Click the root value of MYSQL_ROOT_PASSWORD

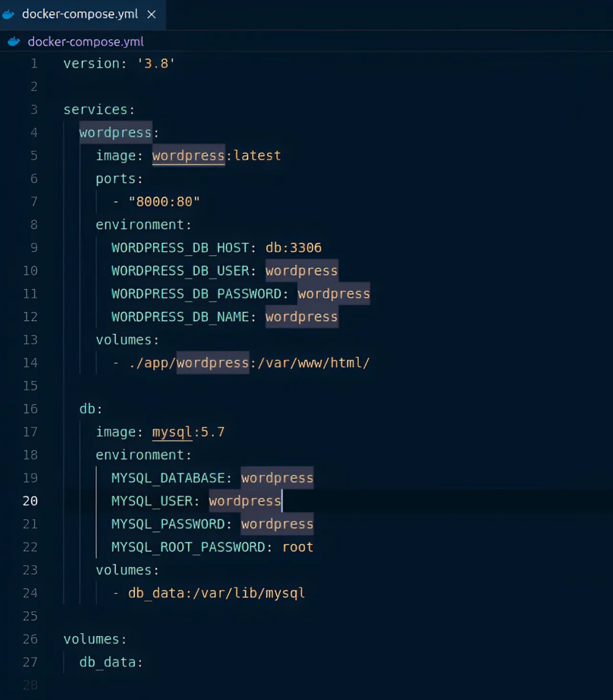pyautogui.click(x=297, y=547)
